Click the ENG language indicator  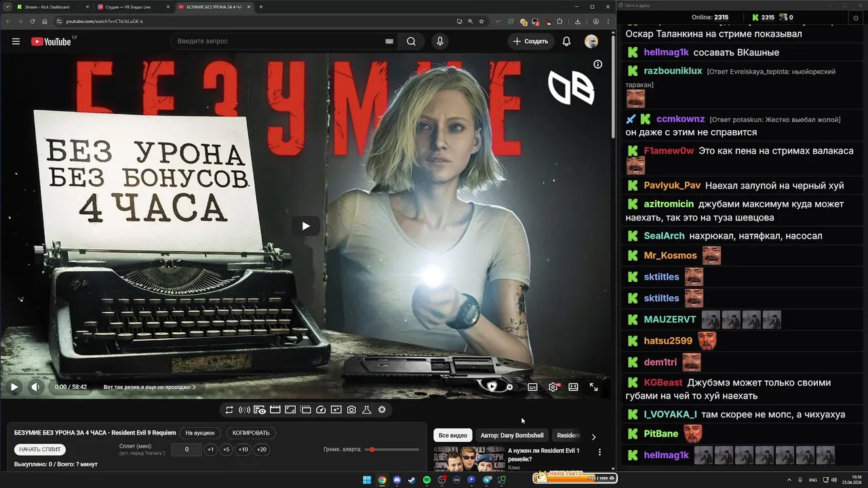coord(812,480)
